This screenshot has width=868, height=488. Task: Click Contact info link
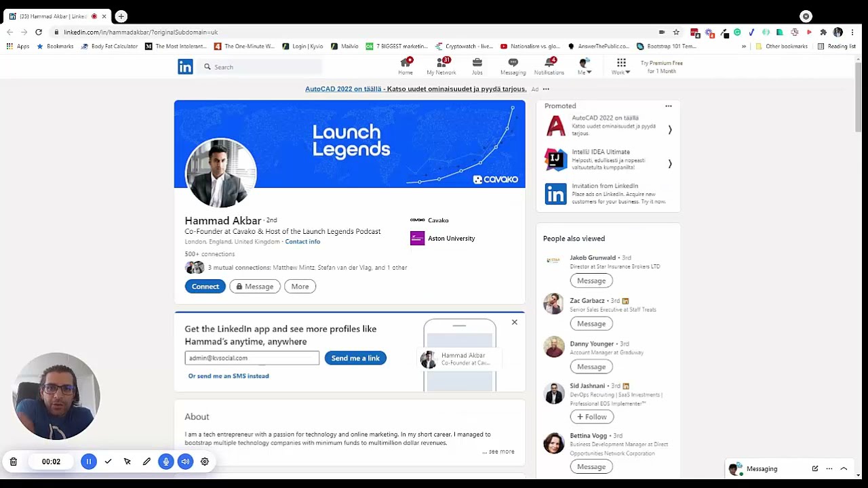click(302, 241)
